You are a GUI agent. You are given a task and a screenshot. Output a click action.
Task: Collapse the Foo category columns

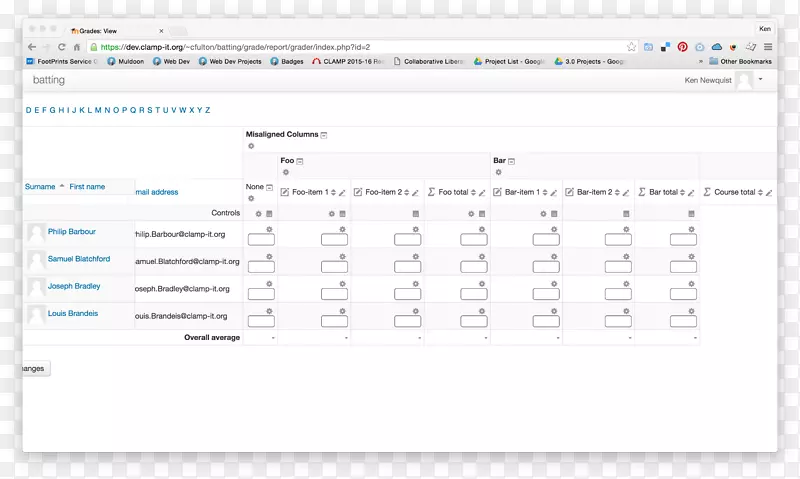click(300, 160)
